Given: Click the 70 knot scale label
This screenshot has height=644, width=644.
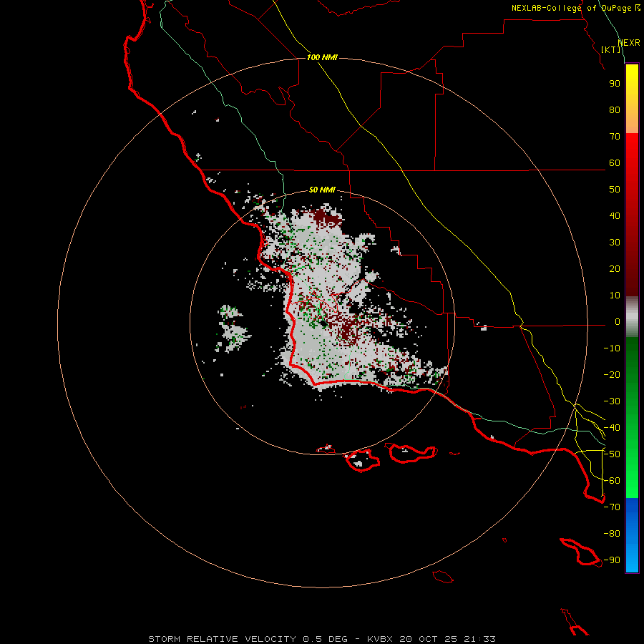Looking at the screenshot, I should [615, 137].
